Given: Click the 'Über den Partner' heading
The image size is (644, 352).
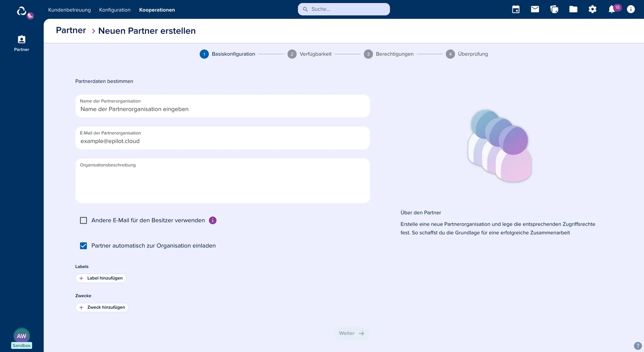Looking at the screenshot, I should pyautogui.click(x=421, y=213).
